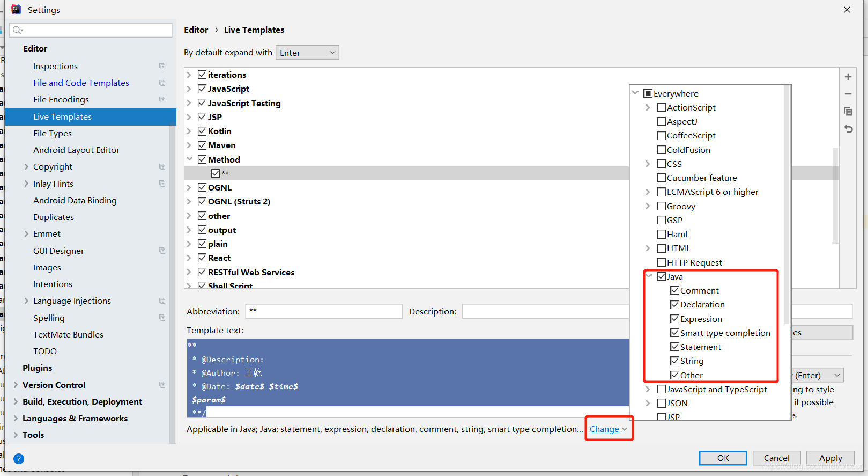Click the template list vertical scrollbar
This screenshot has height=476, width=868.
pyautogui.click(x=835, y=196)
